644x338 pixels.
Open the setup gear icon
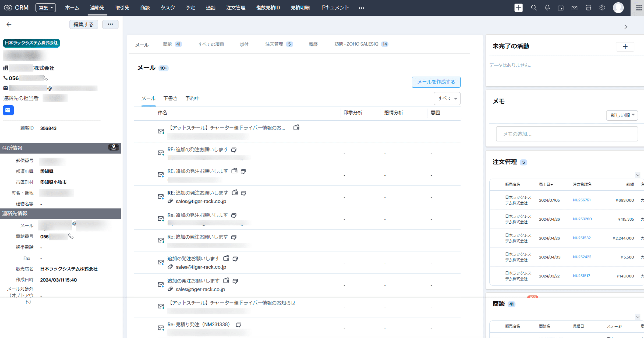602,8
